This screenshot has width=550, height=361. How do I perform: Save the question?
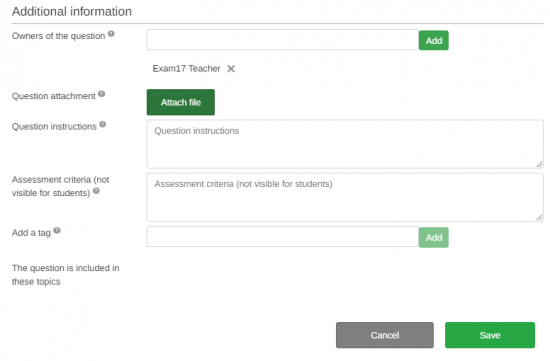click(x=490, y=335)
